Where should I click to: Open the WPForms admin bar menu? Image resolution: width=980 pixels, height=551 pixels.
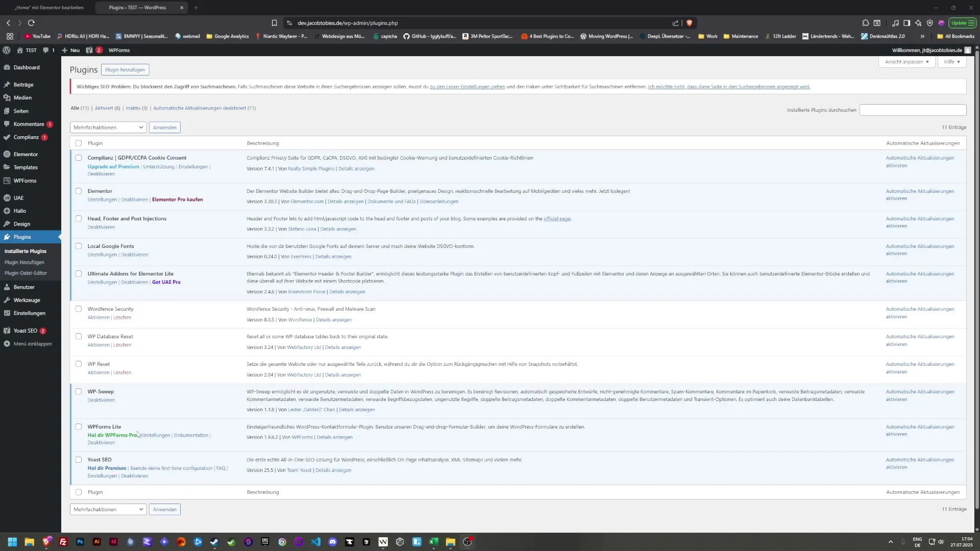(118, 50)
